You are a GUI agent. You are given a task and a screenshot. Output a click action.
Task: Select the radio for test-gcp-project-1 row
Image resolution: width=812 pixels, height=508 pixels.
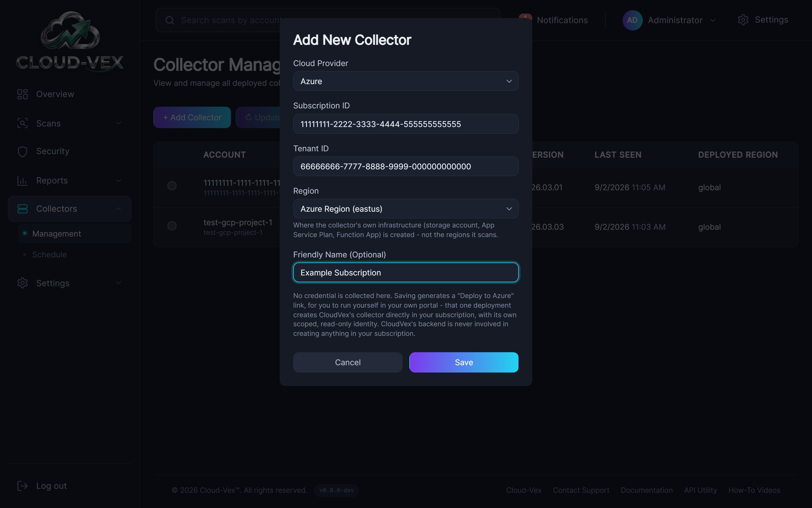click(172, 225)
